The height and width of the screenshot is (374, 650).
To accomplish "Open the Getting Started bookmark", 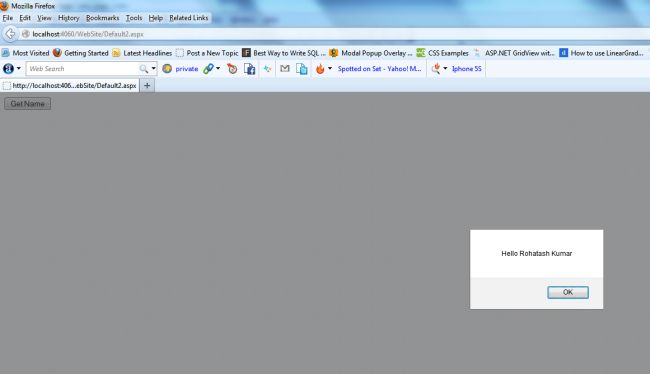I will (81, 53).
